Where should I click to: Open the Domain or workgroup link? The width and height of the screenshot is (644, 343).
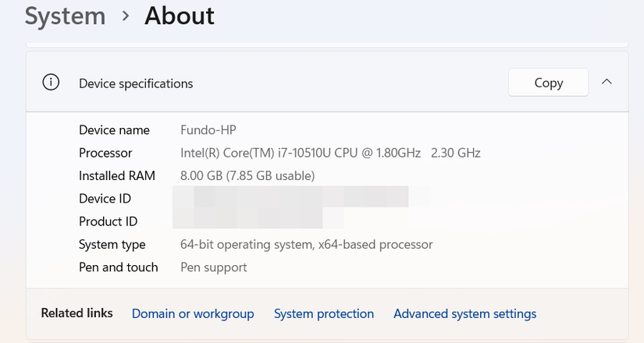tap(193, 313)
